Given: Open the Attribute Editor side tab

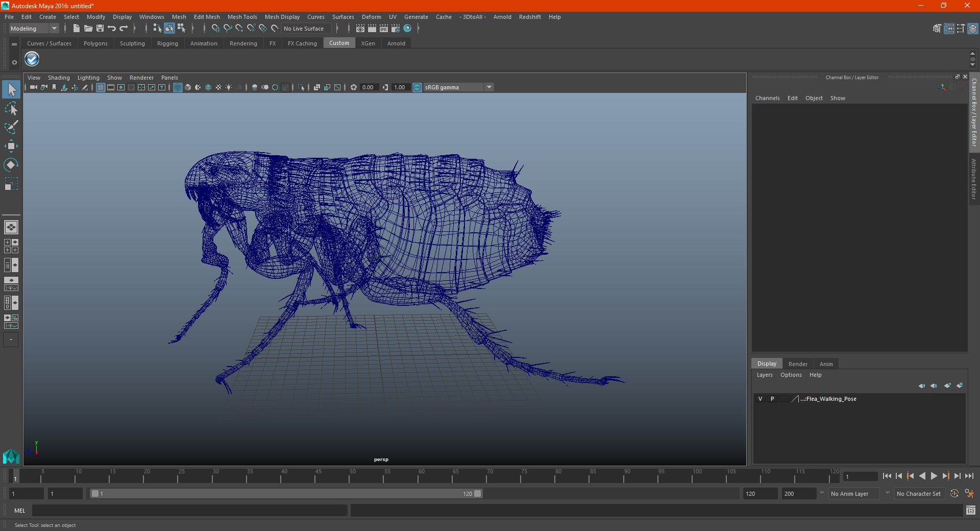Looking at the screenshot, I should tap(974, 179).
